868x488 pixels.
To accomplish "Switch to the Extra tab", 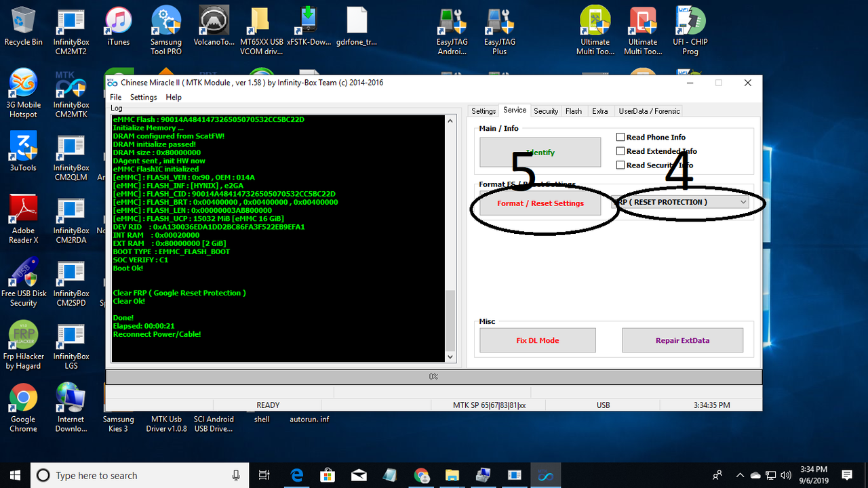I will [x=600, y=111].
